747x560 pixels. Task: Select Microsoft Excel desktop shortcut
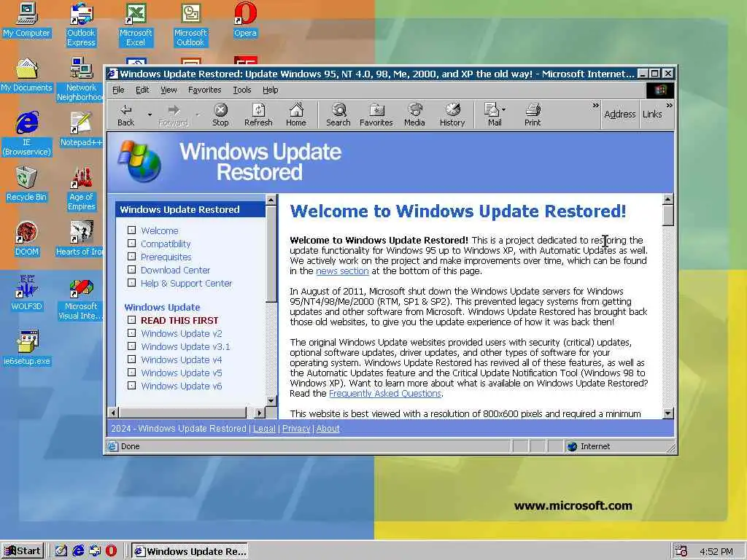(x=136, y=25)
